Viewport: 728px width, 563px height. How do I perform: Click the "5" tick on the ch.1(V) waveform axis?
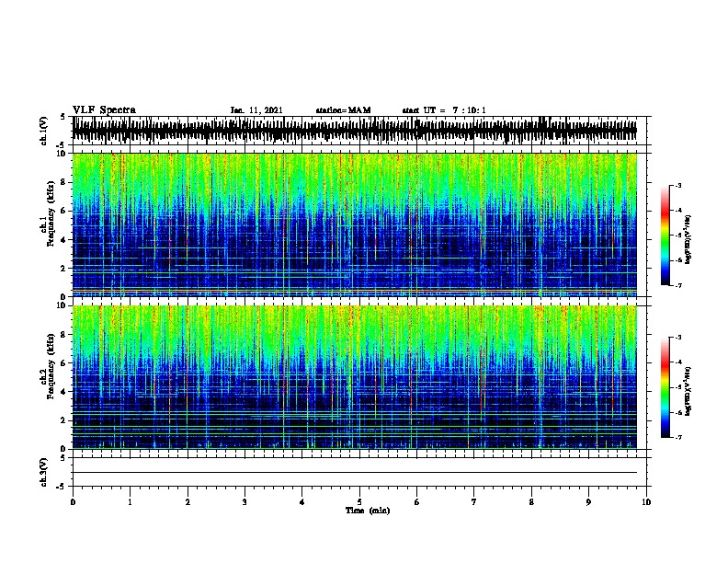[x=63, y=117]
